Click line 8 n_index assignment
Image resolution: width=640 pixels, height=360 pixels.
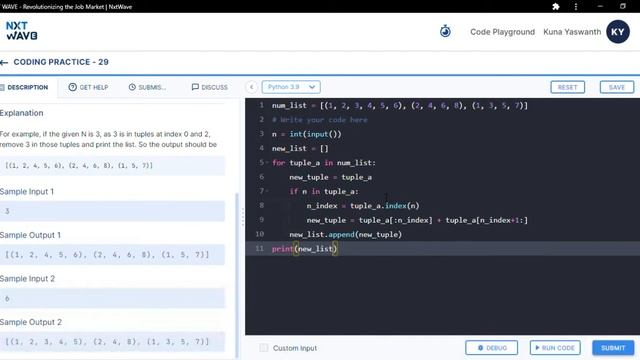coord(363,206)
